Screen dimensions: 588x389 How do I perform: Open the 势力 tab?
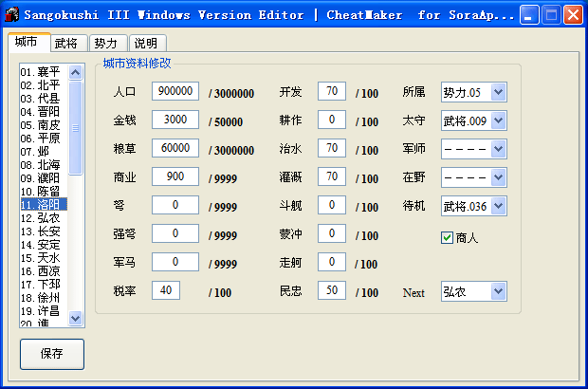tap(106, 44)
